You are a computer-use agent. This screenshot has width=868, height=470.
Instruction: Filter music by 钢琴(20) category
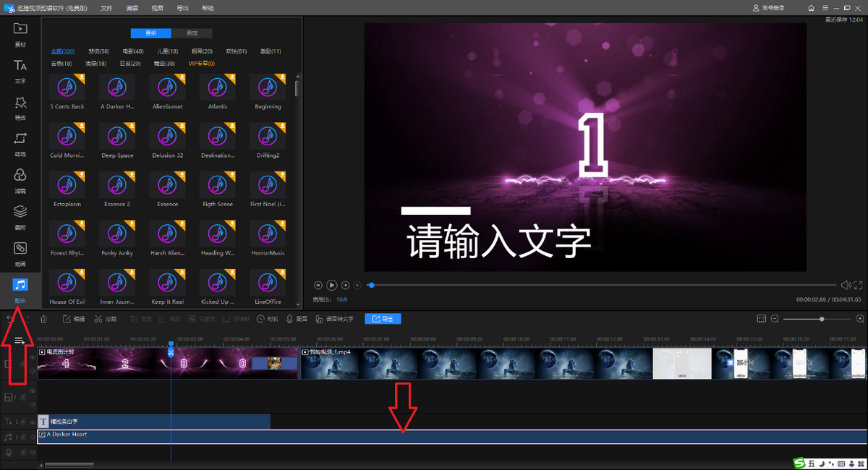[x=202, y=51]
